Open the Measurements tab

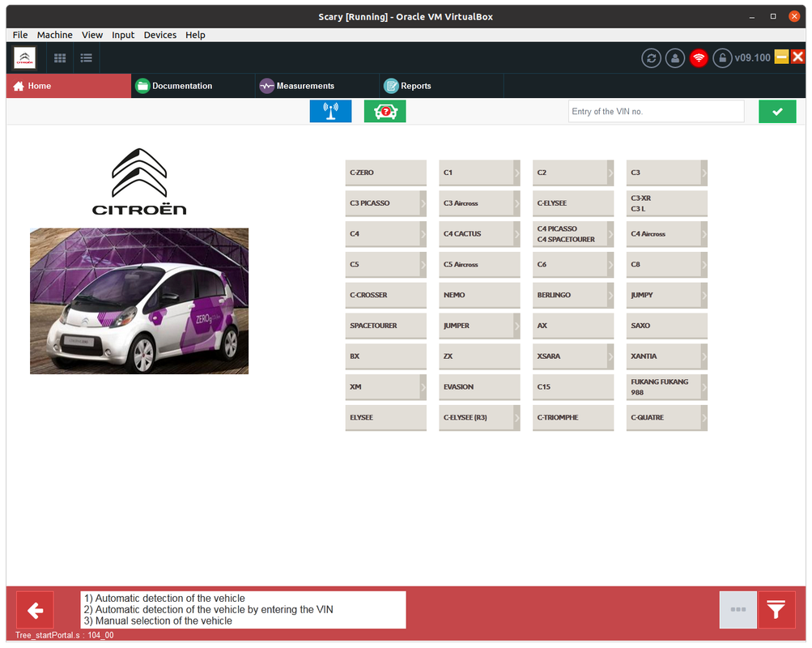tap(317, 86)
